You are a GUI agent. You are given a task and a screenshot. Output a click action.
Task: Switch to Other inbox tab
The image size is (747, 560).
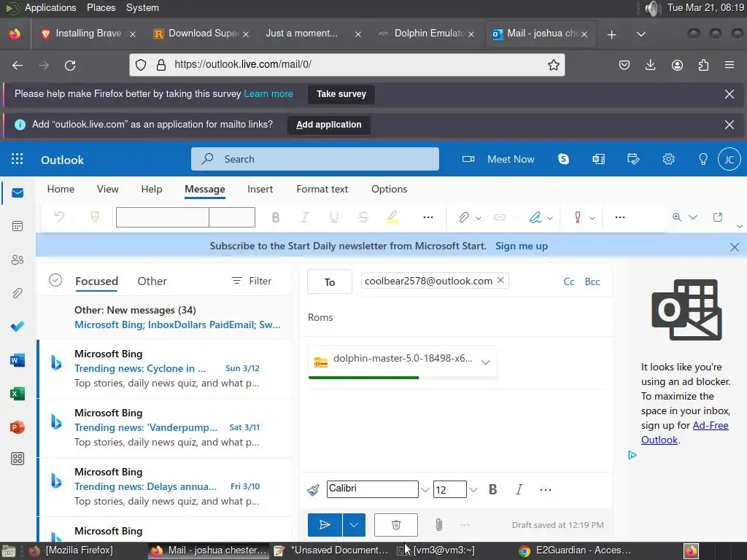click(x=152, y=281)
